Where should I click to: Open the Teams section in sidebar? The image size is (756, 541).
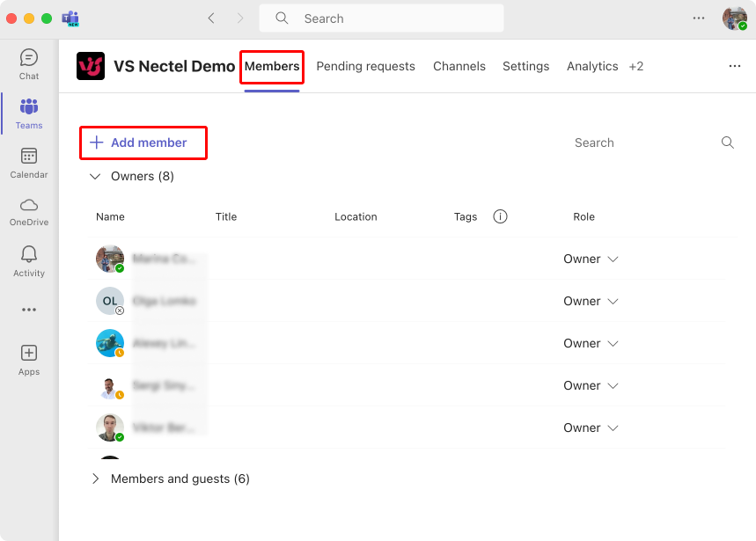[x=29, y=113]
